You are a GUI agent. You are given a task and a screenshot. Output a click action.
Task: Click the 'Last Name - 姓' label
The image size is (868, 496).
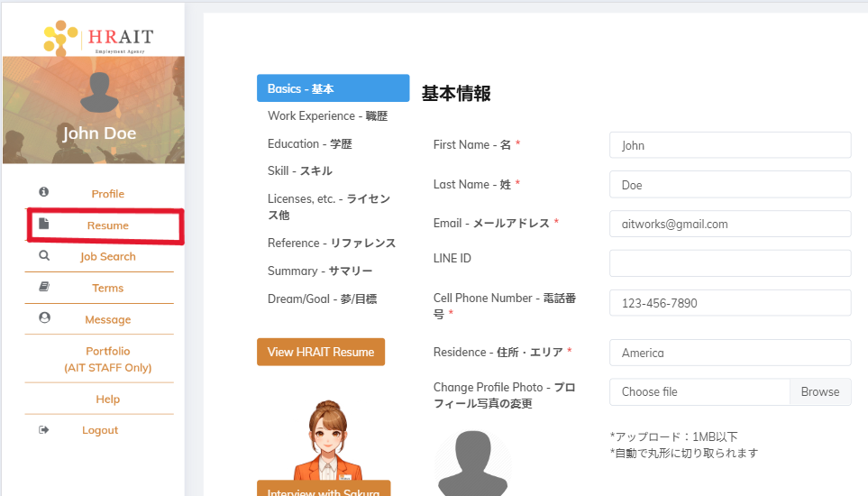click(472, 184)
